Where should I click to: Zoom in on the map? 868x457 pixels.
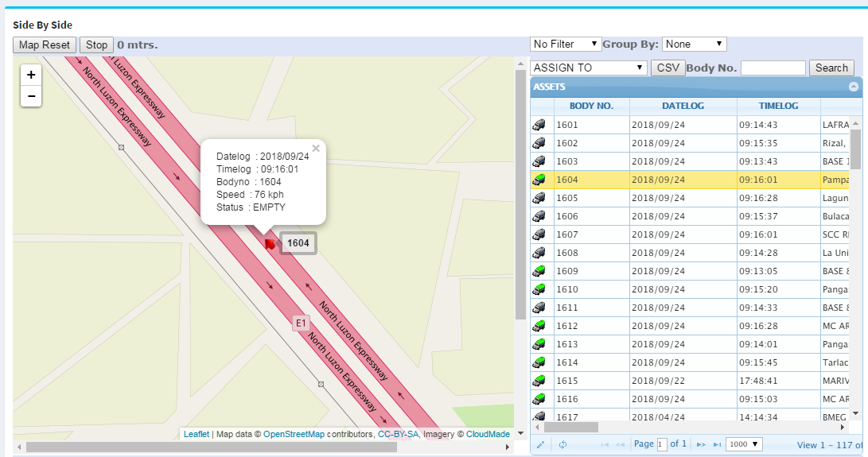coord(31,76)
